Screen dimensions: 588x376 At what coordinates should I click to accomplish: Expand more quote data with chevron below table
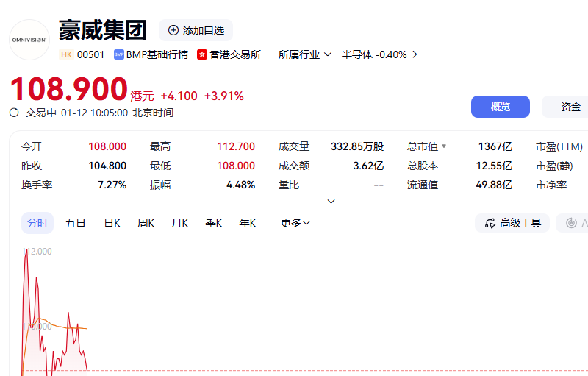331,202
